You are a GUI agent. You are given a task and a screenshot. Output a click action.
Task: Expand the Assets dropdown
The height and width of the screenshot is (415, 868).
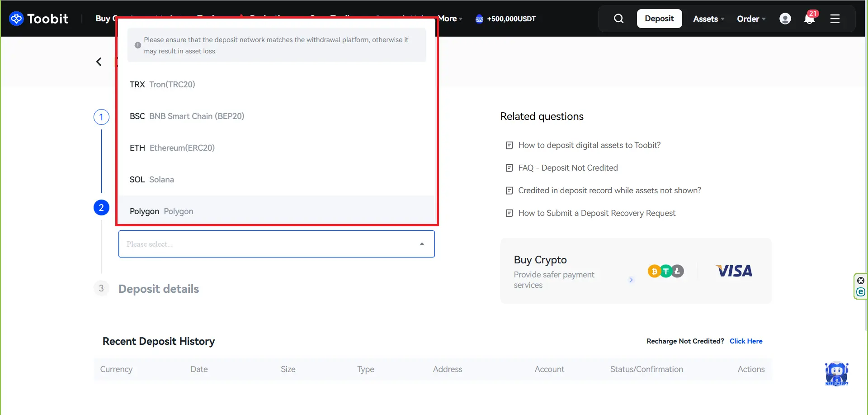coord(708,19)
